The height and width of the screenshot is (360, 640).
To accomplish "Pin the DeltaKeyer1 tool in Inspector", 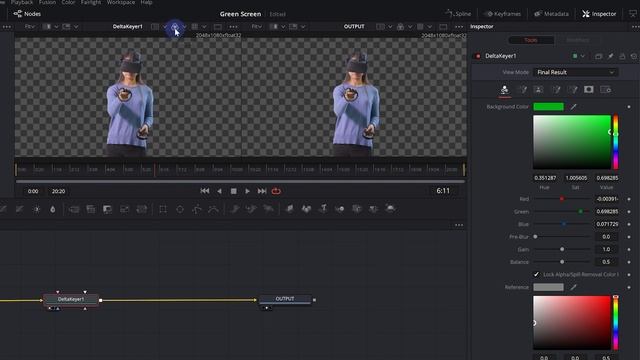I will click(610, 56).
